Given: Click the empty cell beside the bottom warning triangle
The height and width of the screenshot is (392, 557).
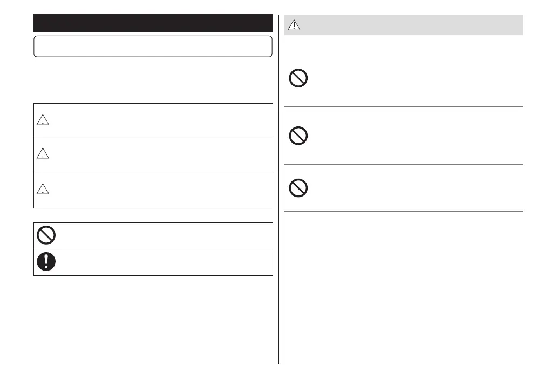Looking at the screenshot, I should (162, 189).
